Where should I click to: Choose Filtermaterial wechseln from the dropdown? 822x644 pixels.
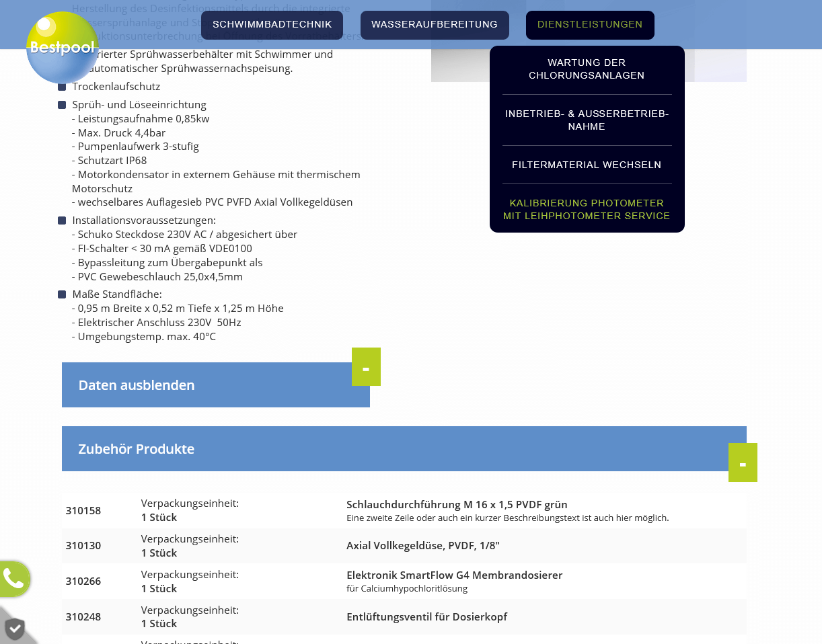coord(587,165)
